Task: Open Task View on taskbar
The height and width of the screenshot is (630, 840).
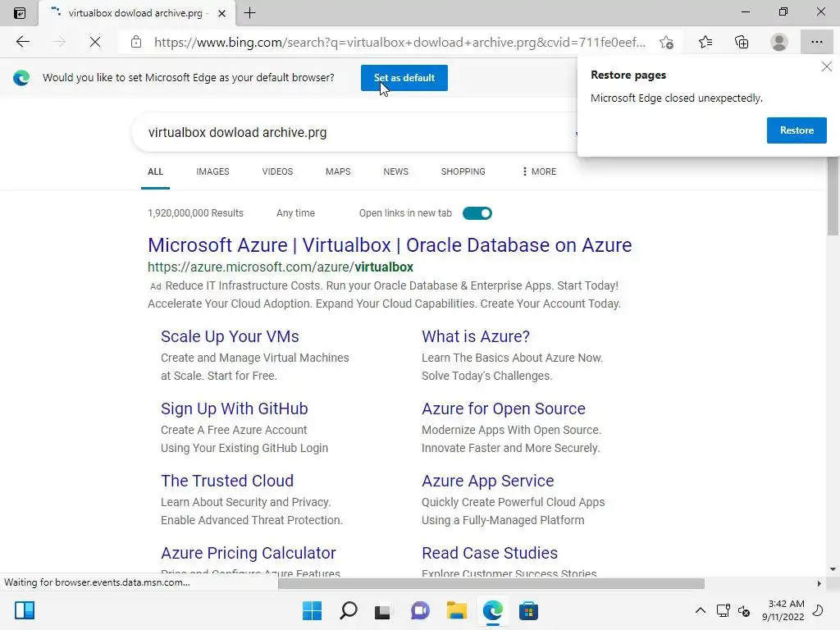Action: (382, 610)
